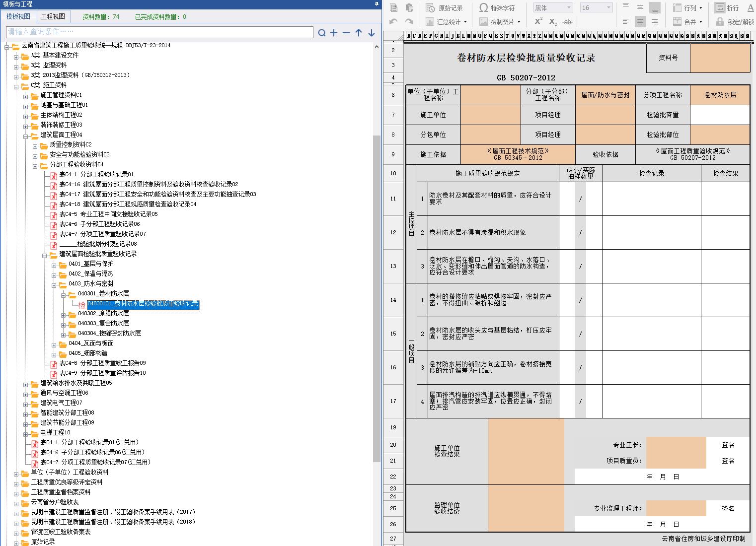Open the 汇总统计 dropdown arrow
Screen dimensions: 756x546
pyautogui.click(x=465, y=22)
